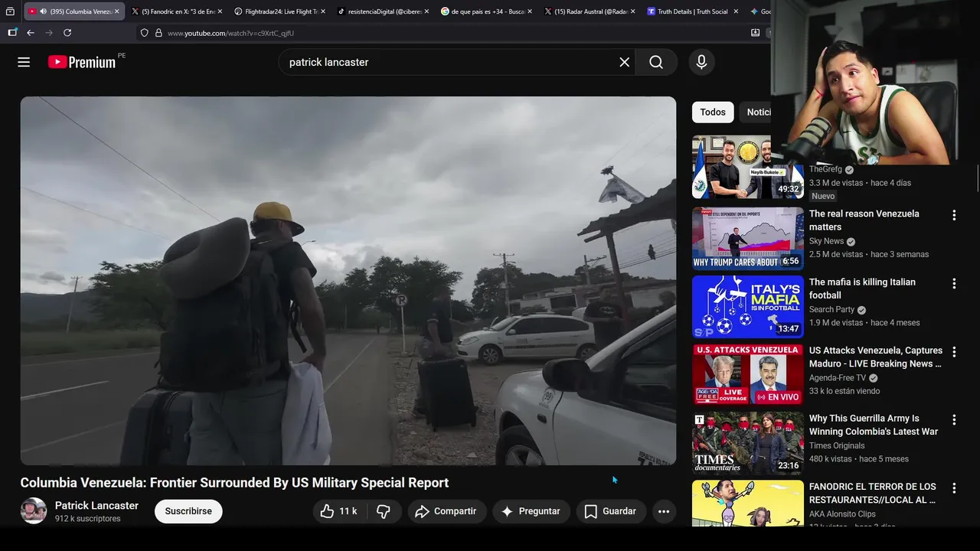The height and width of the screenshot is (551, 980).
Task: Open the tab list icon at far left
Action: coord(10,11)
